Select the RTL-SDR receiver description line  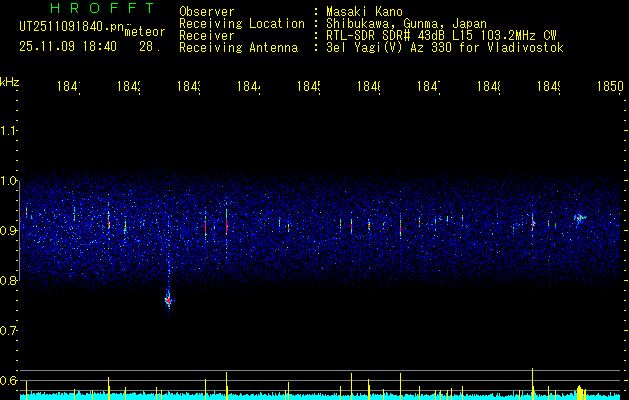441,36
